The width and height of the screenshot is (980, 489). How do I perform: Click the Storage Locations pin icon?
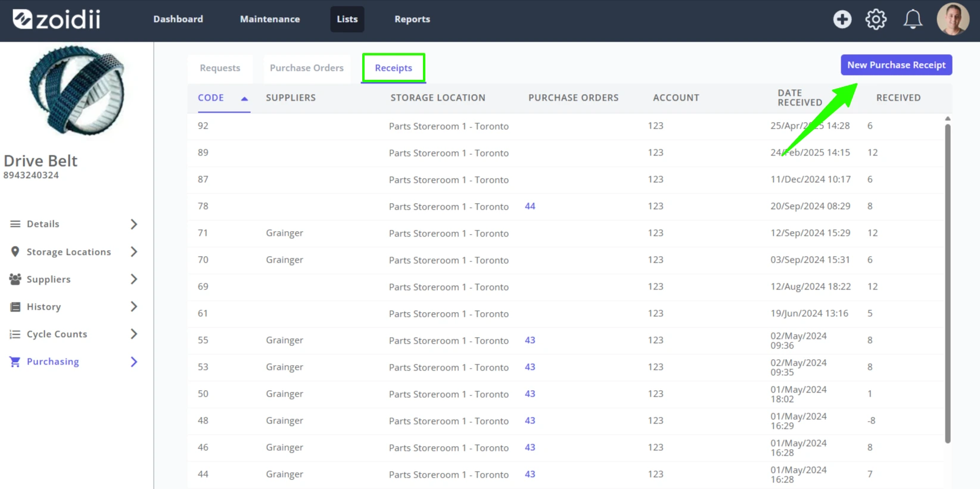[15, 252]
